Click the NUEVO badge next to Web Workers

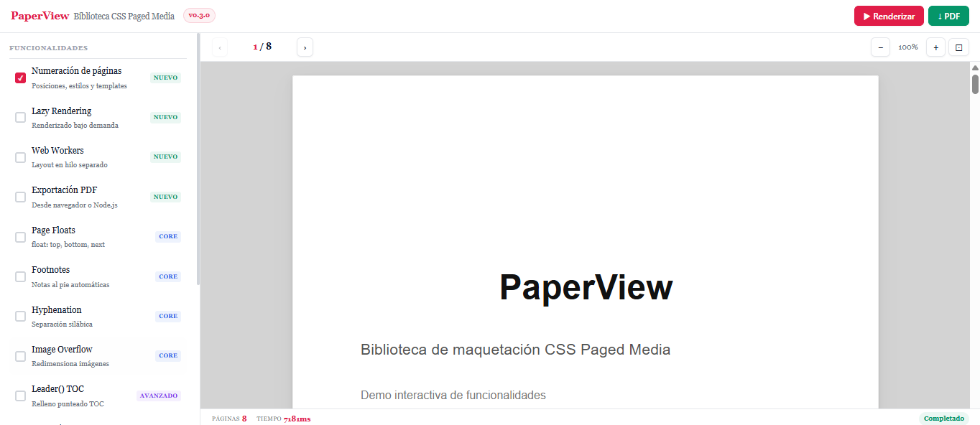pyautogui.click(x=165, y=157)
